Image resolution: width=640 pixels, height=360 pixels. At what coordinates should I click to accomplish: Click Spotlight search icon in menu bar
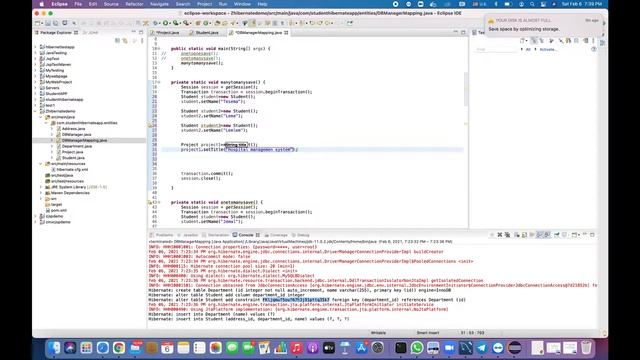532,4
